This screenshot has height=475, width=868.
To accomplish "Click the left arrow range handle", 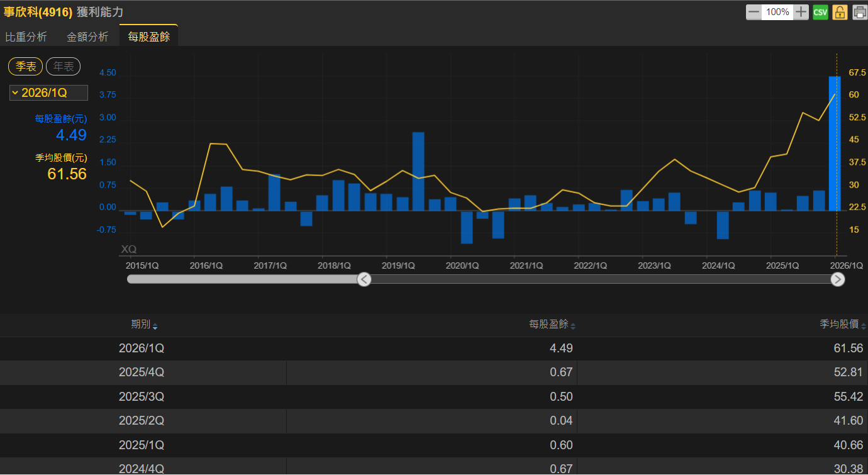I will (364, 279).
